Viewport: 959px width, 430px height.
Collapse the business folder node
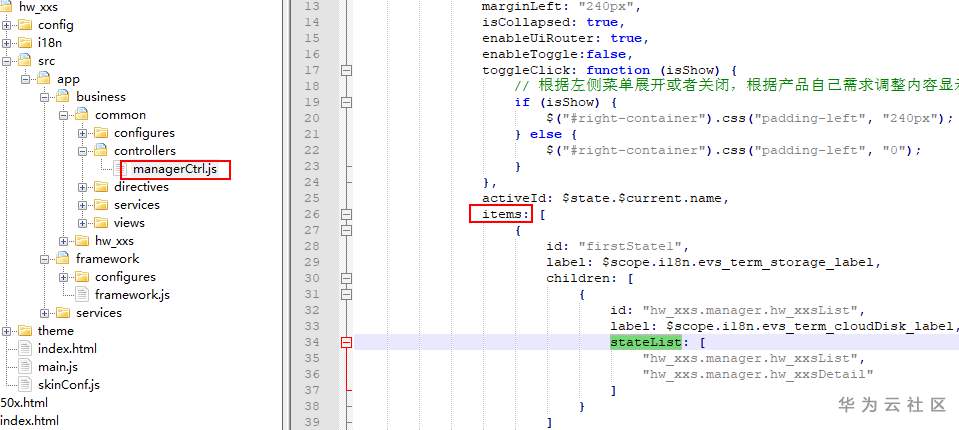coord(44,97)
